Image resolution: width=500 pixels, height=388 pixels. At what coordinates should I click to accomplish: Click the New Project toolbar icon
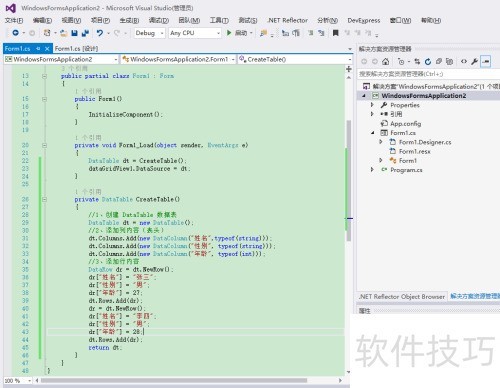tap(47, 33)
